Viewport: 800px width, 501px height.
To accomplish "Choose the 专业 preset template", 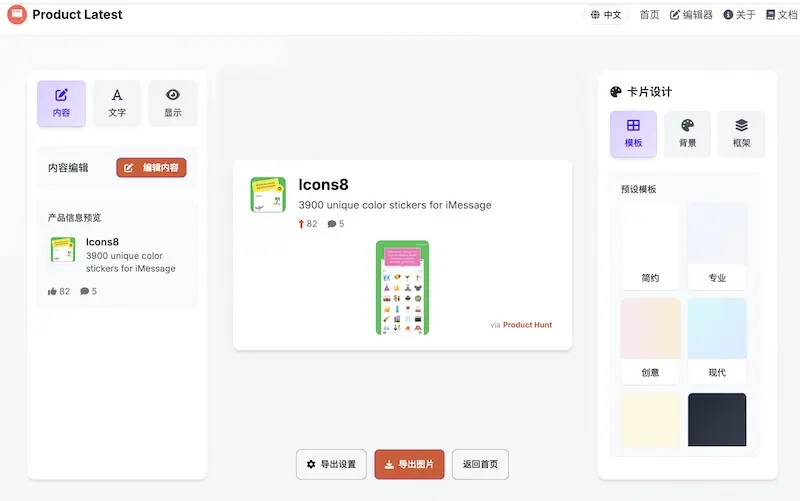I will [717, 246].
